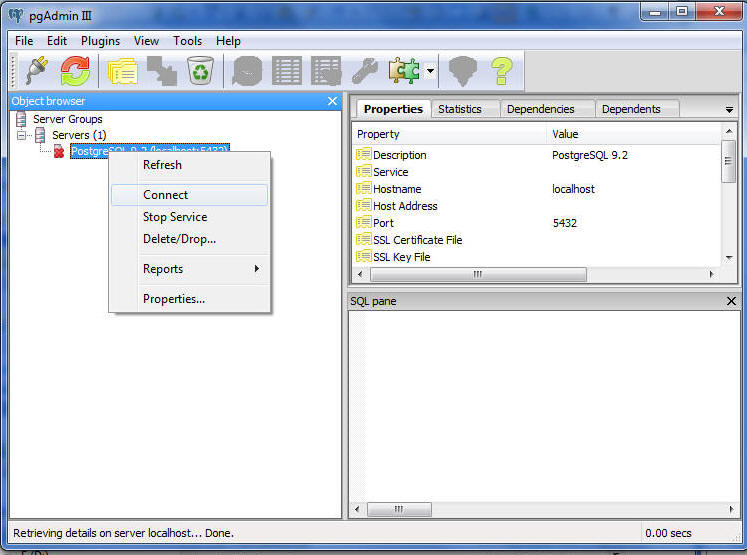Open the Dependencies tab
Screen dimensions: 747x555
[x=540, y=109]
